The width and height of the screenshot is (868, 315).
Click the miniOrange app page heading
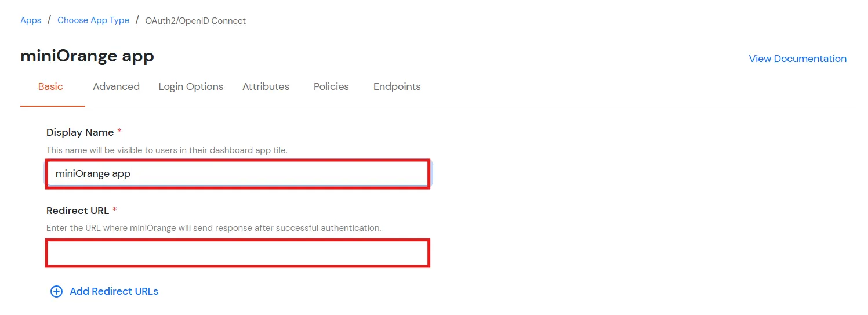[x=87, y=56]
